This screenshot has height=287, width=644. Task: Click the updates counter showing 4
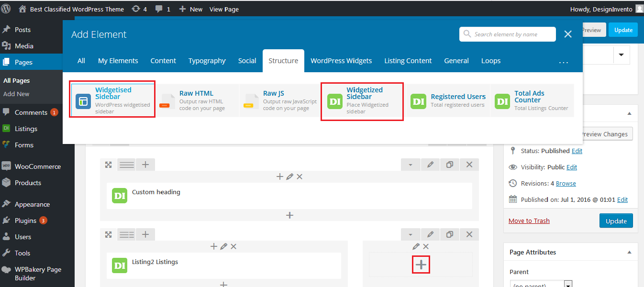pos(139,9)
